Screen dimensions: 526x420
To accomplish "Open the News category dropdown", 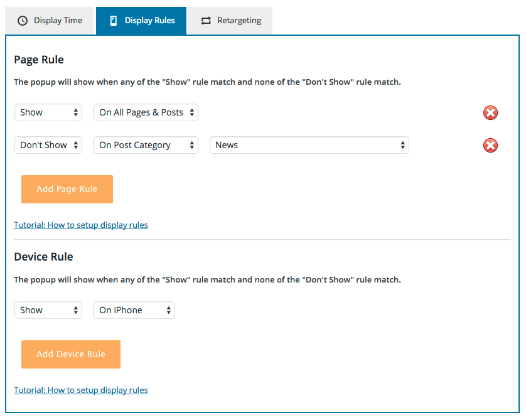I will (309, 146).
